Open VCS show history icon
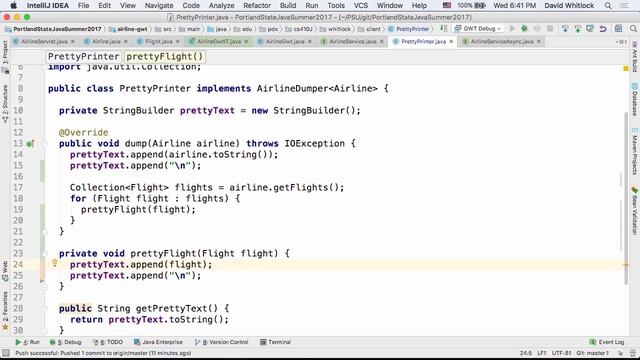Image resolution: width=640 pixels, height=360 pixels. [590, 29]
